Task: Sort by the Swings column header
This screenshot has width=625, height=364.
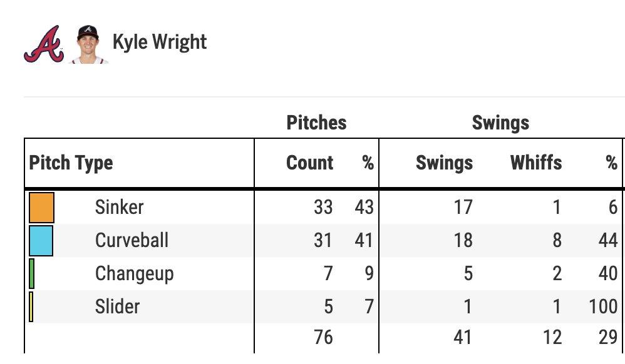Action: [444, 163]
